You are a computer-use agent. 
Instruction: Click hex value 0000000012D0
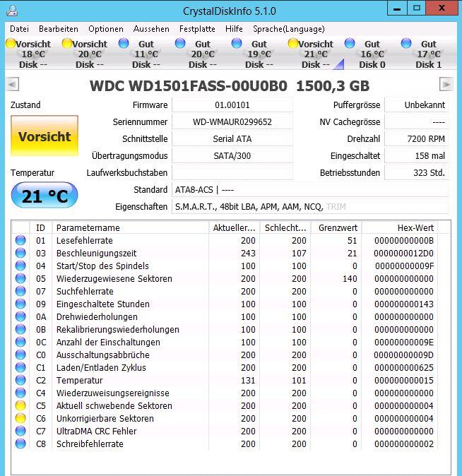point(403,253)
